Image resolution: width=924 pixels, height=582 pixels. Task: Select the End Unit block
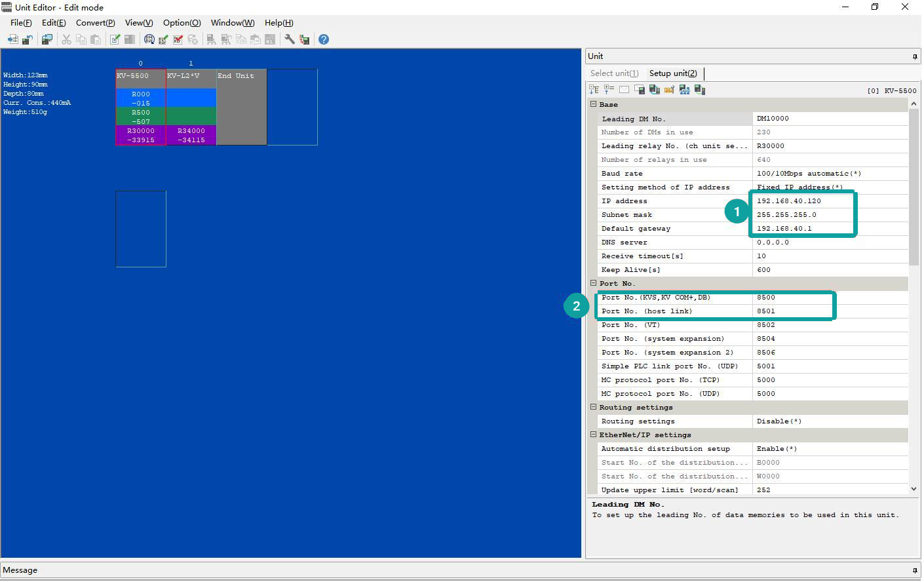pos(242,107)
